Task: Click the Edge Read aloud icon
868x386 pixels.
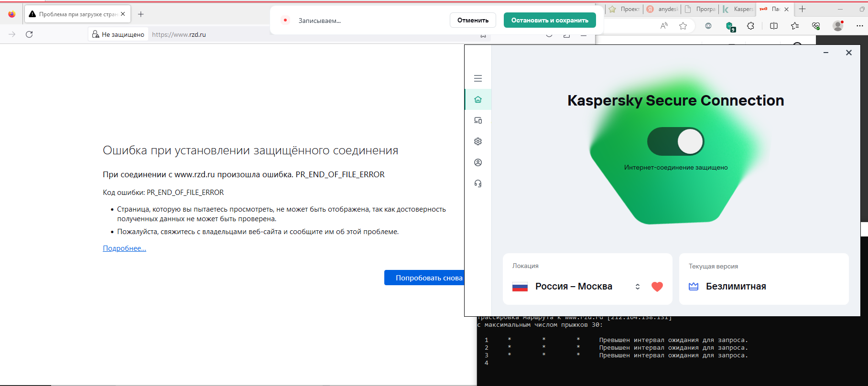Action: point(664,26)
